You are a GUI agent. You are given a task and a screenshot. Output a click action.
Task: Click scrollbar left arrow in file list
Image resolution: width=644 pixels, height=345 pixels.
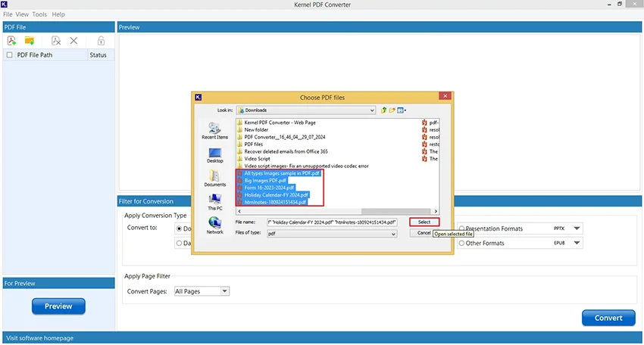coord(239,211)
